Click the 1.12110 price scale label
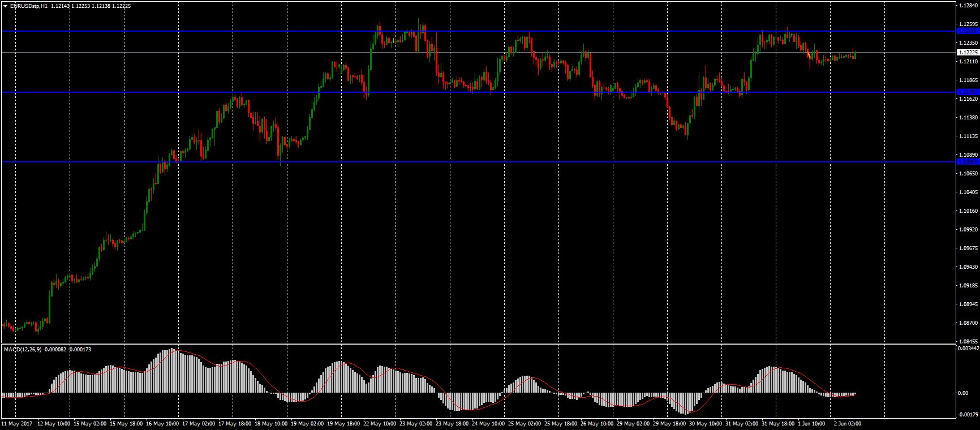This screenshot has height=430, width=980. [x=969, y=62]
